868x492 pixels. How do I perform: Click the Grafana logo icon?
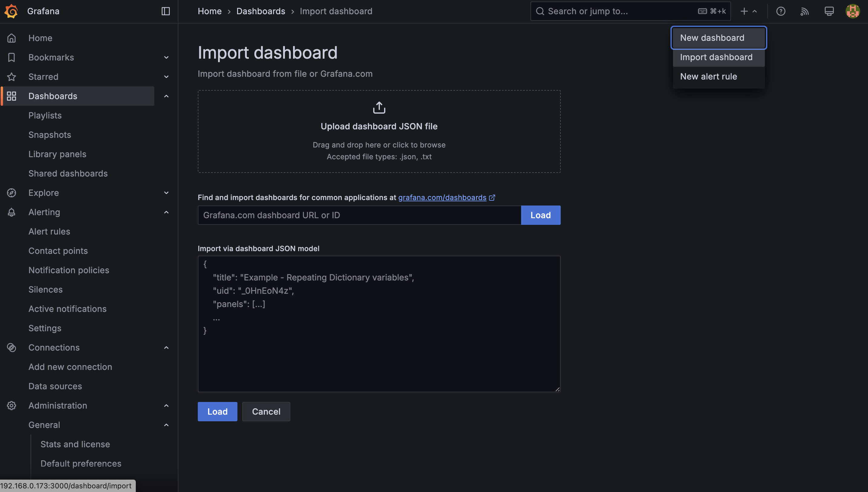click(11, 11)
